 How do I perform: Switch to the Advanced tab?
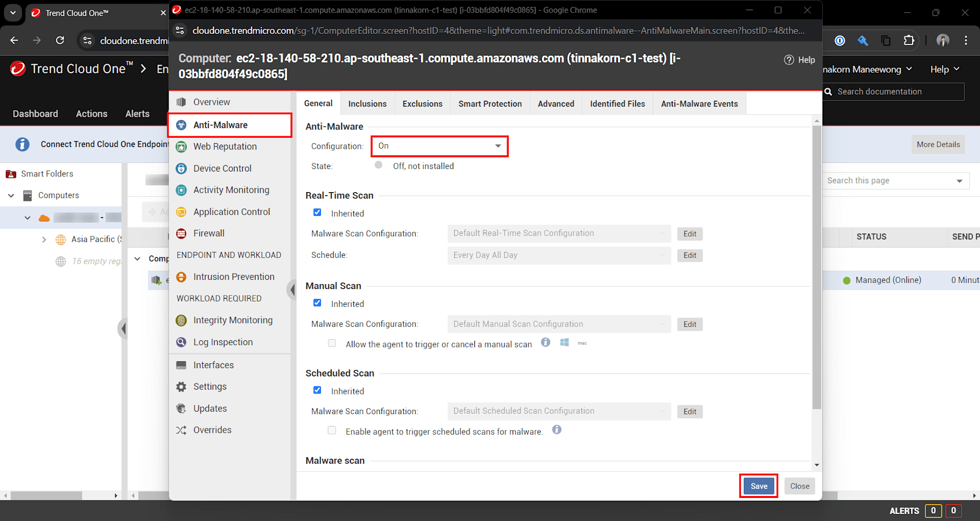pyautogui.click(x=556, y=103)
